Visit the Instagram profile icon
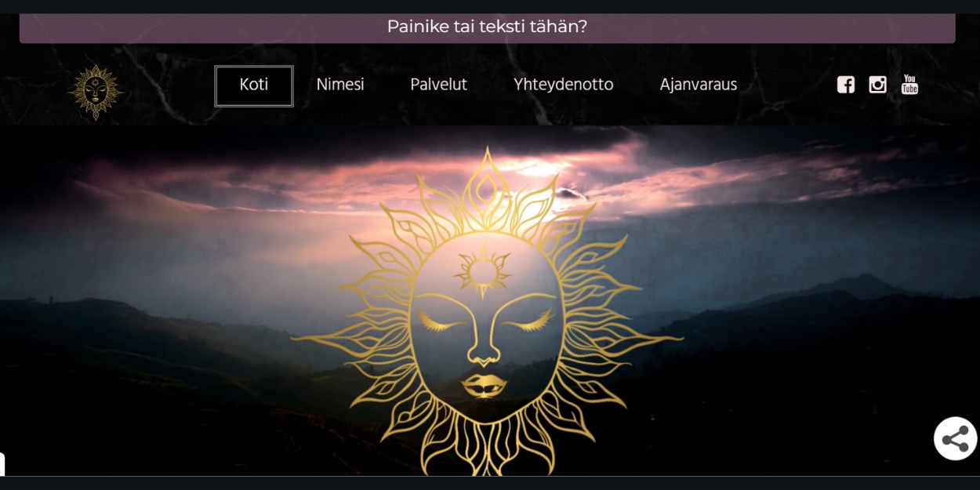This screenshot has width=980, height=490. click(877, 85)
